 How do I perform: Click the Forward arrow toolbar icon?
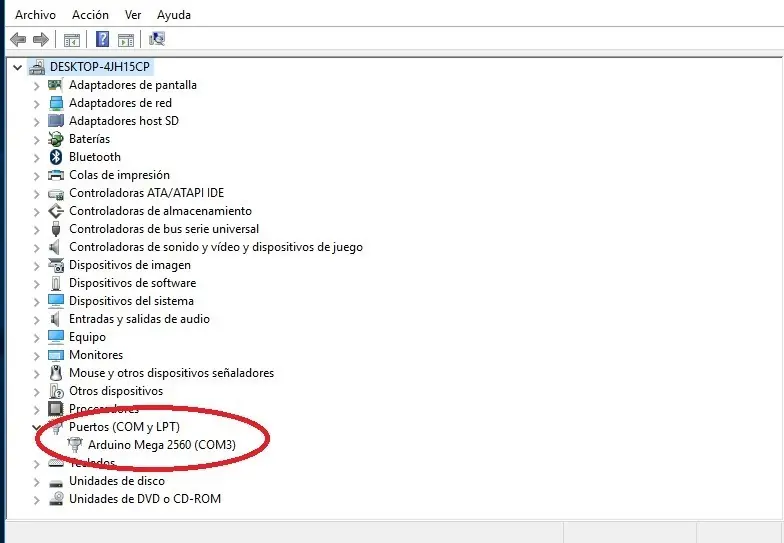pos(40,39)
